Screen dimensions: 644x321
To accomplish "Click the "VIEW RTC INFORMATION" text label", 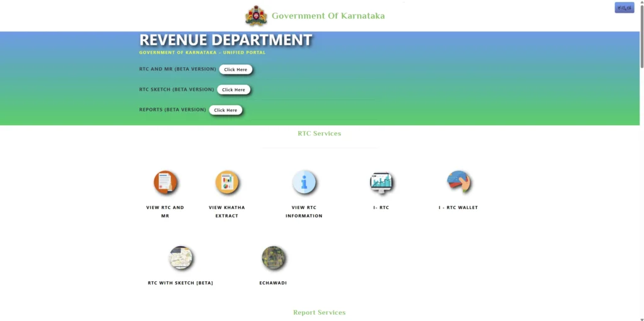I will 304,211.
